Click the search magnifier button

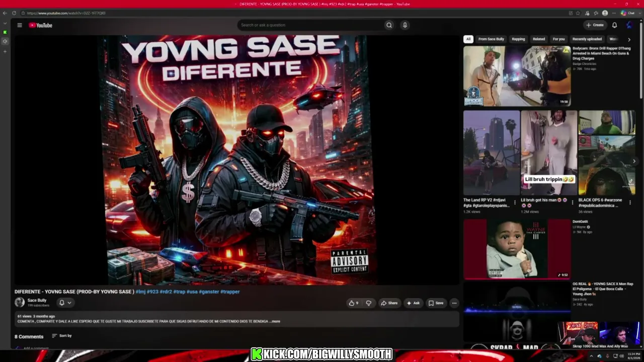(x=389, y=25)
